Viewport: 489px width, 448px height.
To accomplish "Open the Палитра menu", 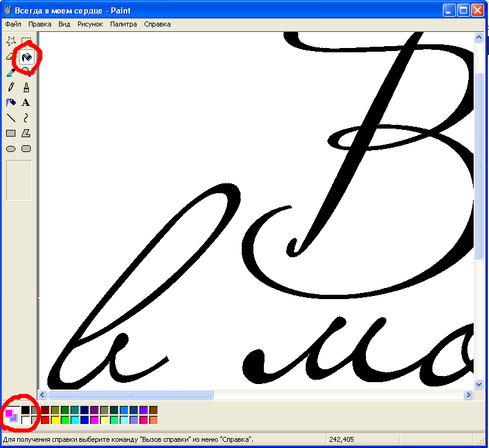I will pos(124,24).
